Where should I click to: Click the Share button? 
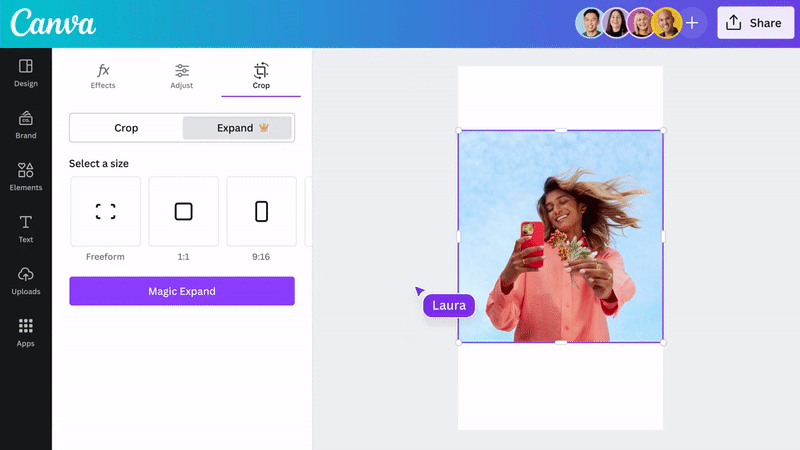[756, 23]
